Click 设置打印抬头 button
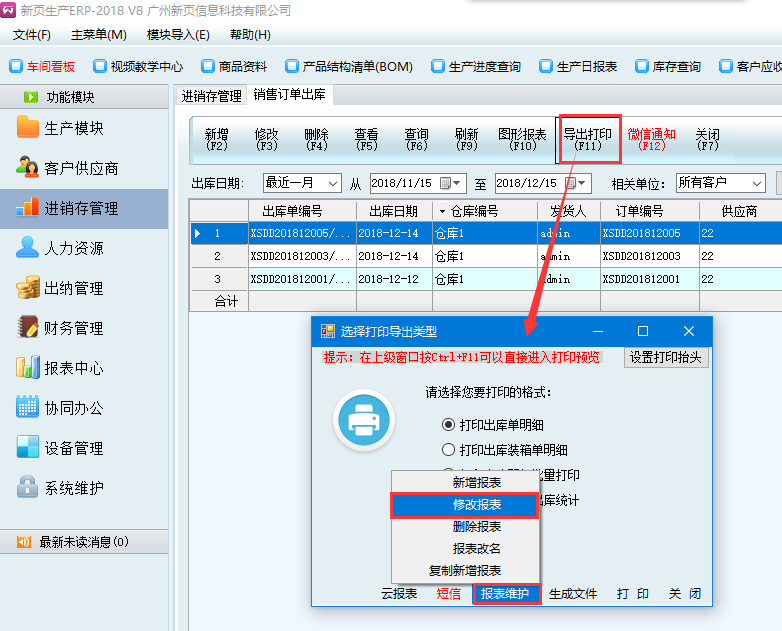Image resolution: width=782 pixels, height=631 pixels. (666, 357)
